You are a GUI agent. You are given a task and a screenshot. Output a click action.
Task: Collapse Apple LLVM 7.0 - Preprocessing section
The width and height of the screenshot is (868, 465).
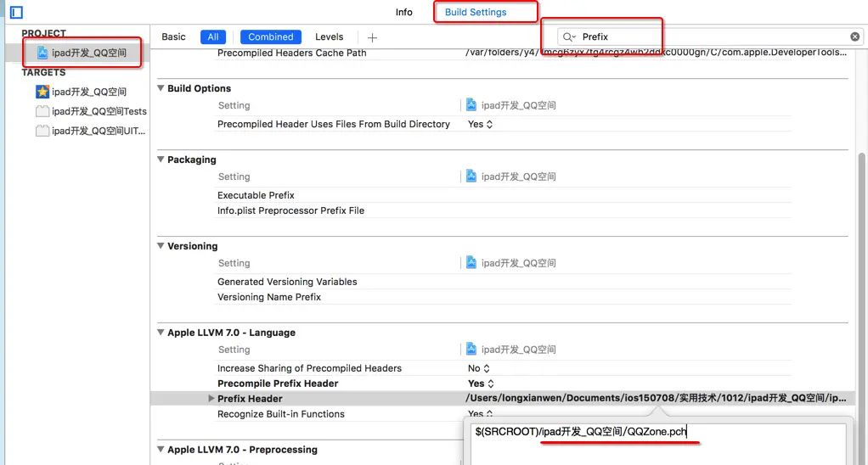click(x=161, y=449)
